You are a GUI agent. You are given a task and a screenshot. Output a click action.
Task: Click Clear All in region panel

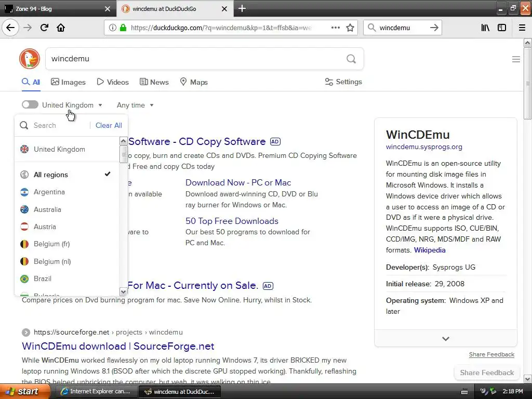tap(109, 125)
